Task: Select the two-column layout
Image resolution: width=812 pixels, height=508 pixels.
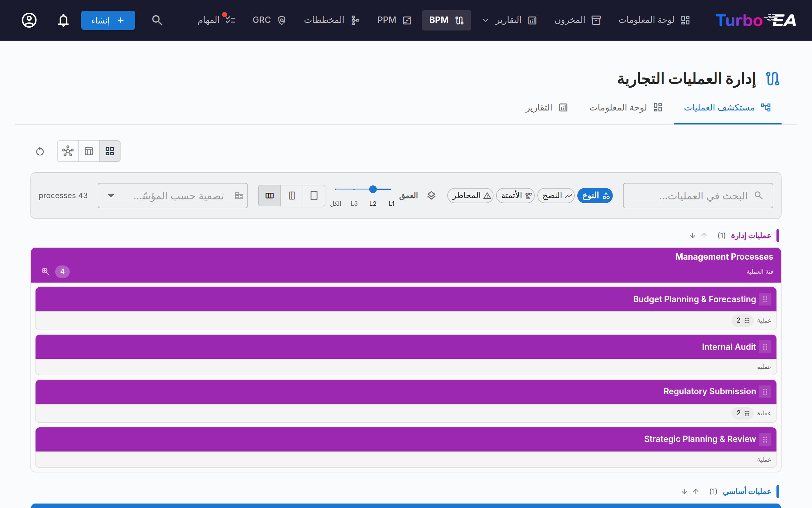Action: pos(291,196)
